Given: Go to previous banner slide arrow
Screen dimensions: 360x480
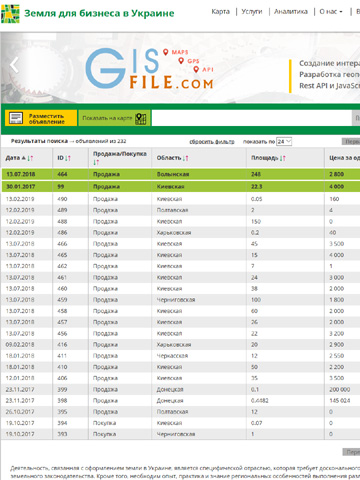Looking at the screenshot, I should coord(14,65).
